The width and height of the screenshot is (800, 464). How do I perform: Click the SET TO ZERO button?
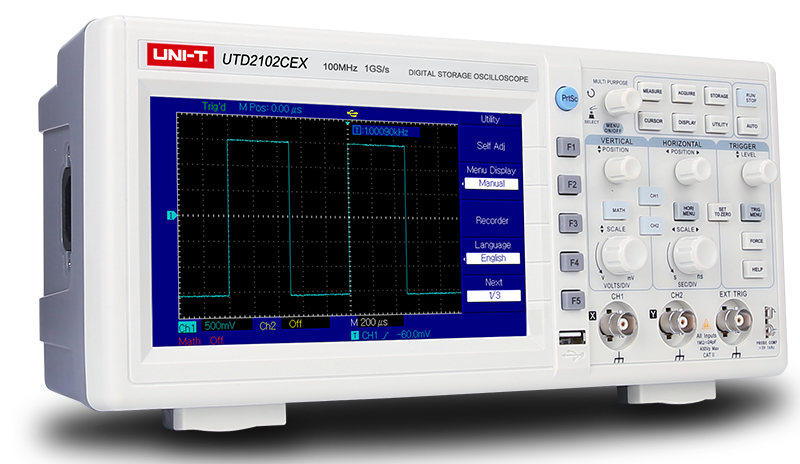722,212
